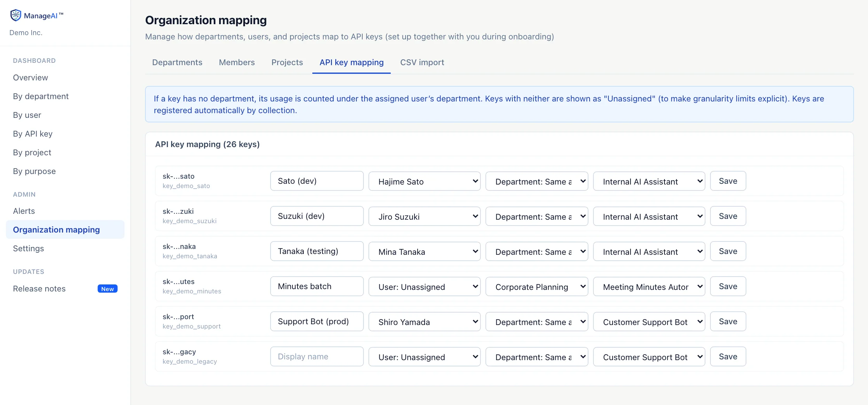Edit the Support Bot (prod) name field
The image size is (868, 405).
coord(317,322)
